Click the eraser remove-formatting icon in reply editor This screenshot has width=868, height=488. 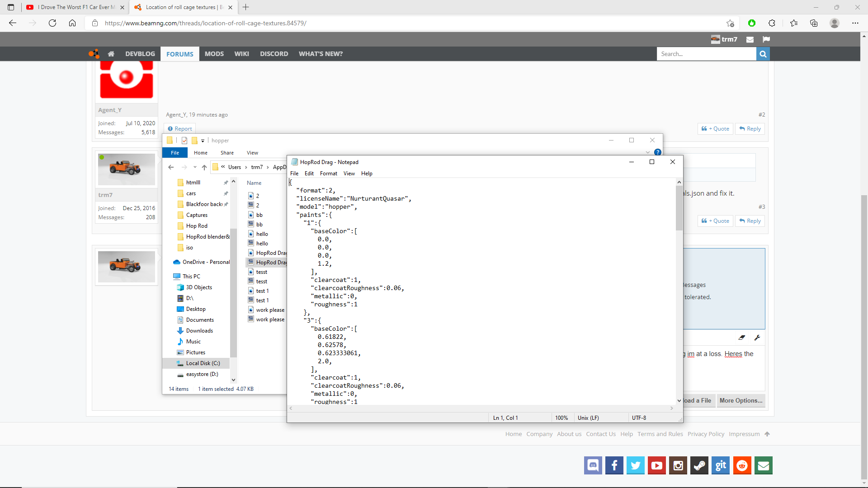click(742, 338)
